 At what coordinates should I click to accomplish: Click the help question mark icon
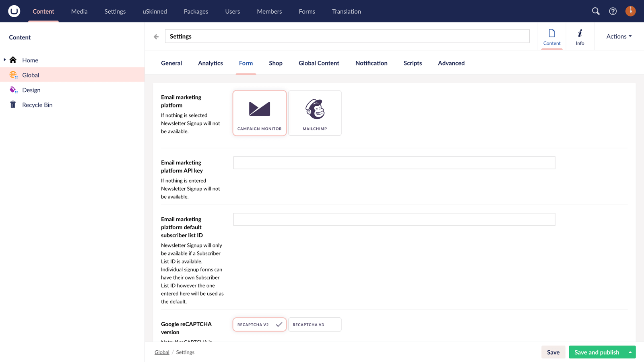click(613, 11)
